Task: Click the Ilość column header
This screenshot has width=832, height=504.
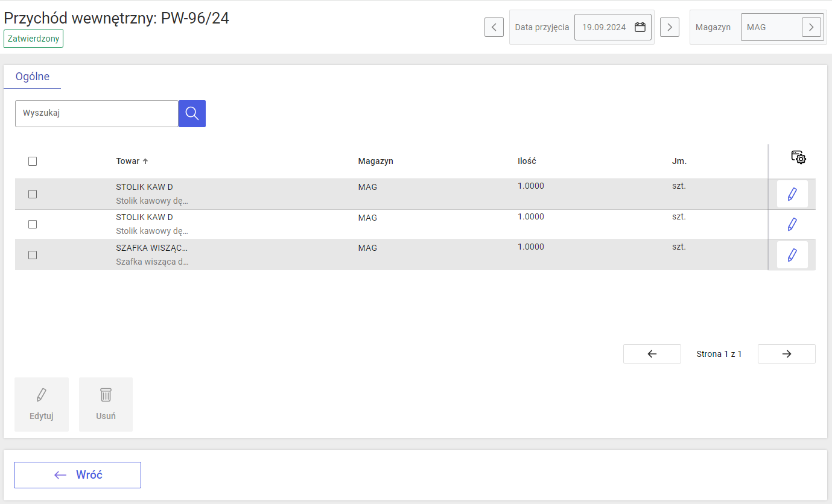Action: (x=527, y=161)
